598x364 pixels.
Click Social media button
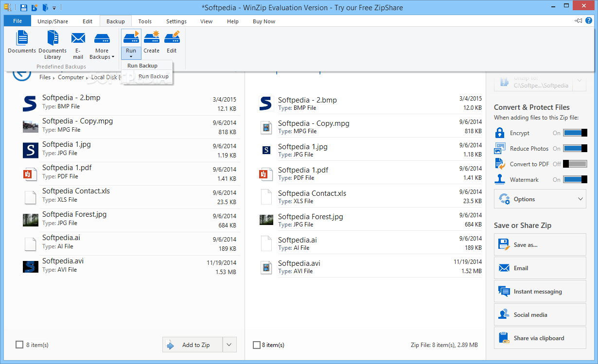[x=540, y=314]
